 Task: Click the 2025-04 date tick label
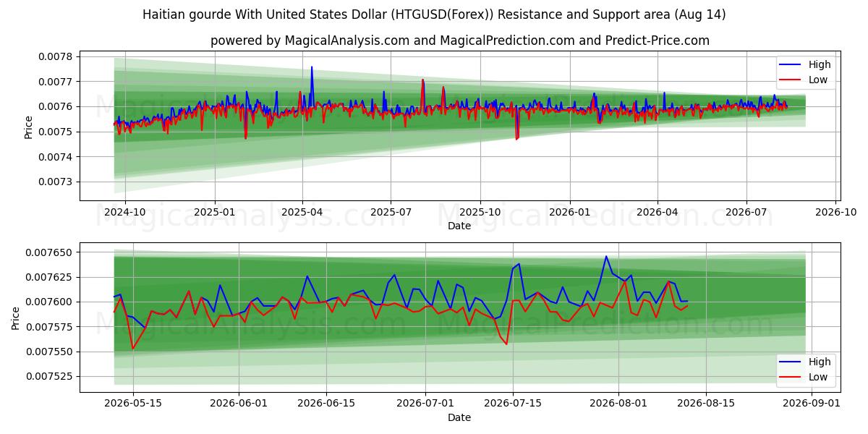coord(302,213)
